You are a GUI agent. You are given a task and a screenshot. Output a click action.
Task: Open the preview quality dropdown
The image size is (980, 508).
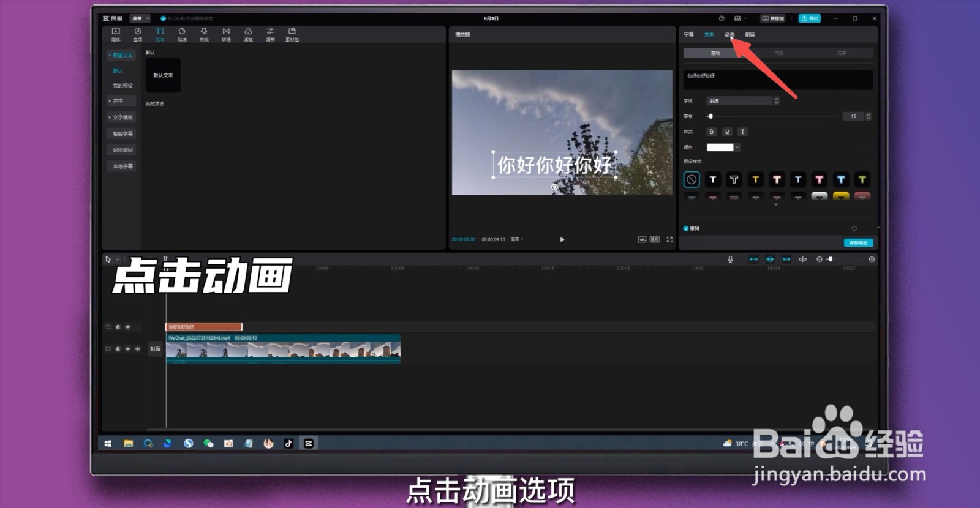pyautogui.click(x=518, y=239)
